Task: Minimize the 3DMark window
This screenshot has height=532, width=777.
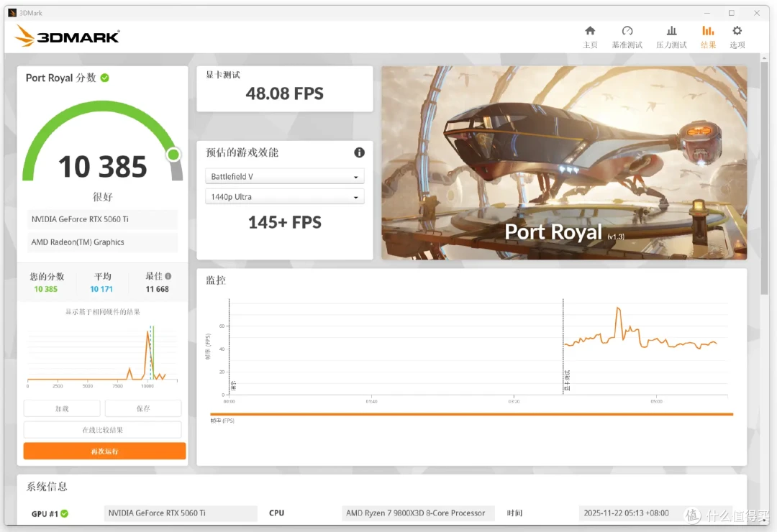Action: tap(707, 13)
